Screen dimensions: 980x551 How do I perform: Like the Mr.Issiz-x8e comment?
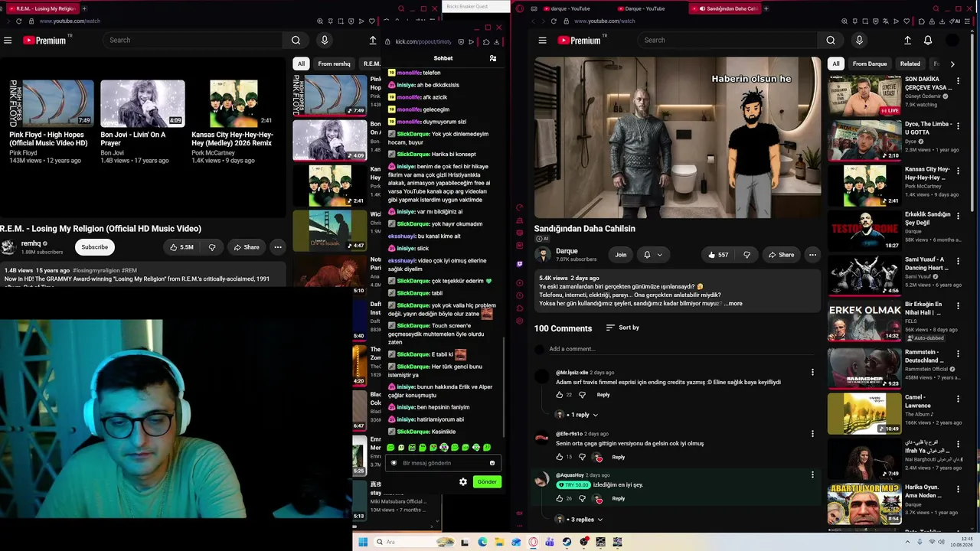click(x=560, y=395)
